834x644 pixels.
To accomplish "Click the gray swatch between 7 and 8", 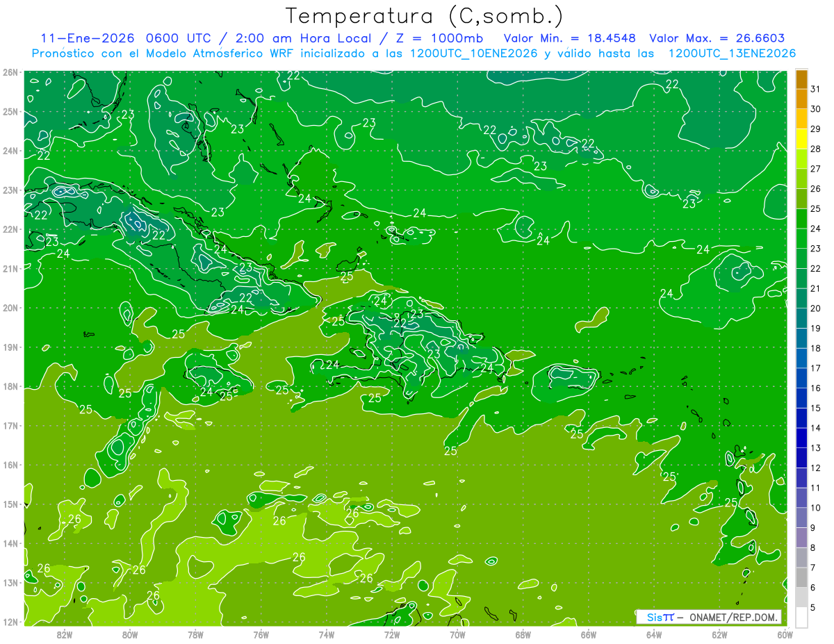I will (x=801, y=557).
